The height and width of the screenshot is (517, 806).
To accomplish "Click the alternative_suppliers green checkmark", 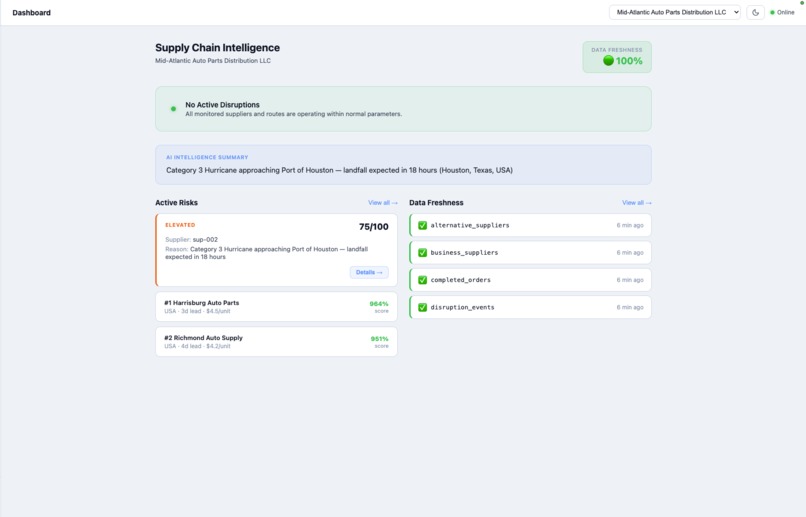I will 423,225.
